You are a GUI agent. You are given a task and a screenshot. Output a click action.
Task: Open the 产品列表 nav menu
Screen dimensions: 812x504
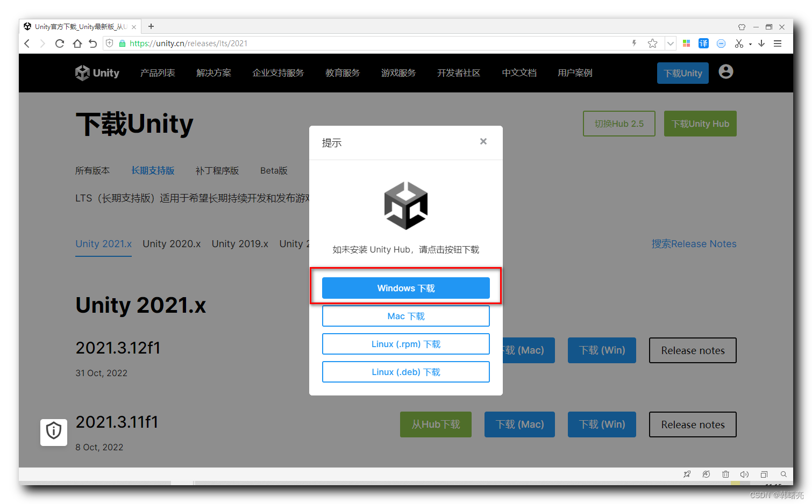click(x=158, y=73)
